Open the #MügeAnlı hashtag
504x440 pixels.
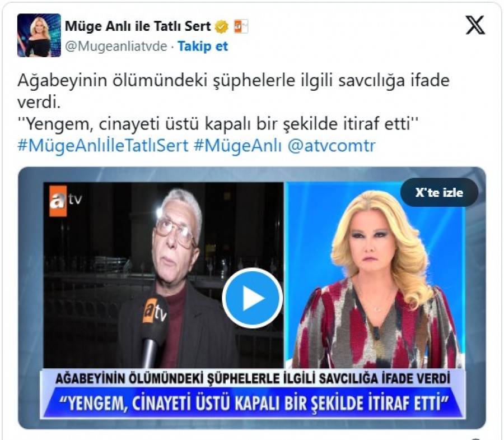point(237,145)
